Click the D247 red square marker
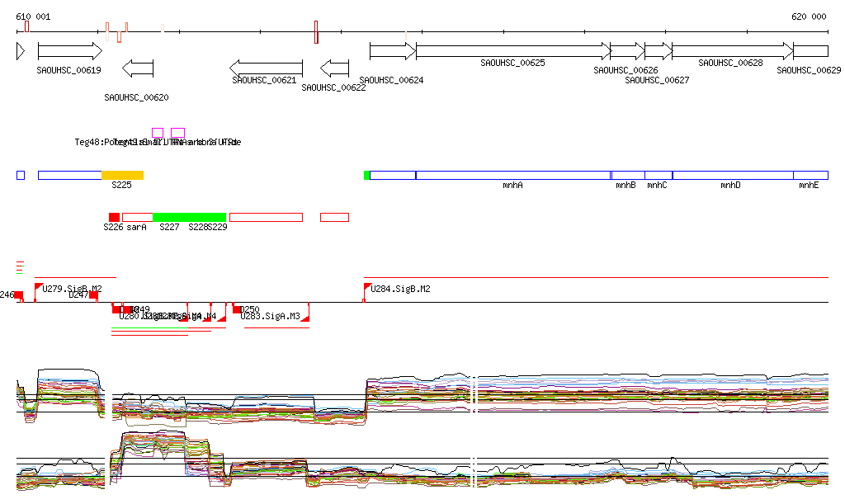 coord(94,295)
